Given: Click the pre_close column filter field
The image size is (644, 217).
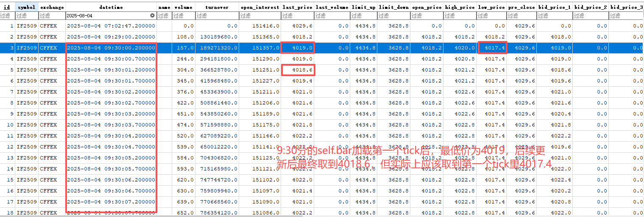Looking at the screenshot, I should (x=521, y=16).
